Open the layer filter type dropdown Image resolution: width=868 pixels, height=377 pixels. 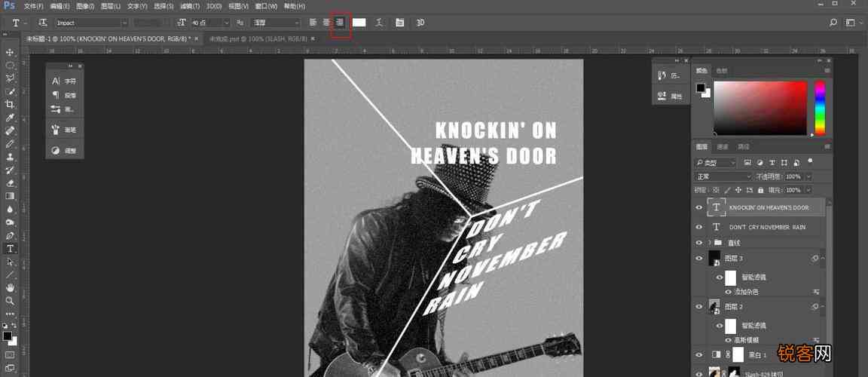(716, 163)
